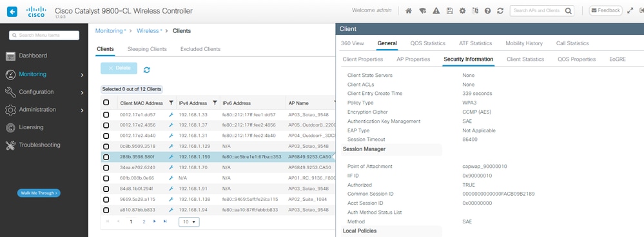
Task: Open the Monitoring breadcrumb dropdown
Action: click(110, 31)
